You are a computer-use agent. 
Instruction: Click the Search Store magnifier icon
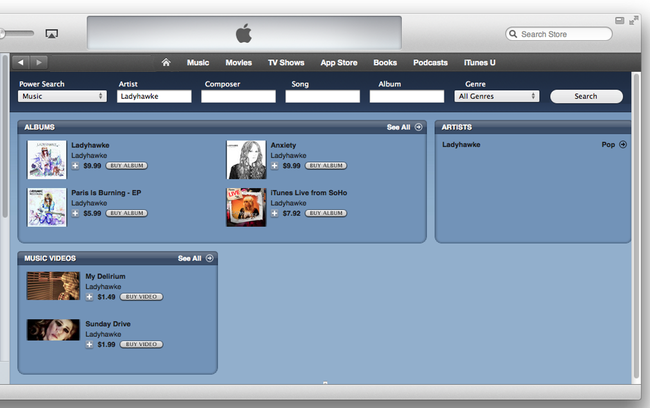(513, 34)
